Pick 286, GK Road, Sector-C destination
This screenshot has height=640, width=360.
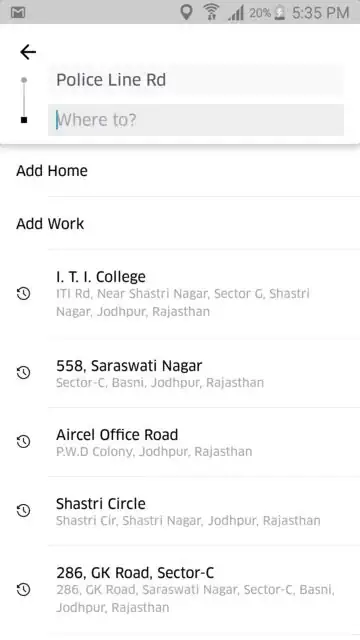point(180,590)
